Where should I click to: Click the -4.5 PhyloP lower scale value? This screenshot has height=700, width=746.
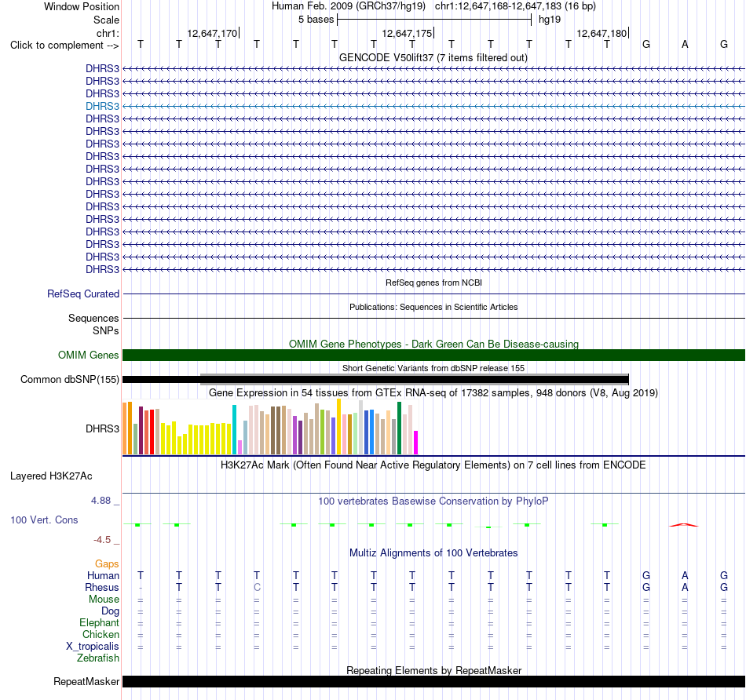(x=102, y=540)
